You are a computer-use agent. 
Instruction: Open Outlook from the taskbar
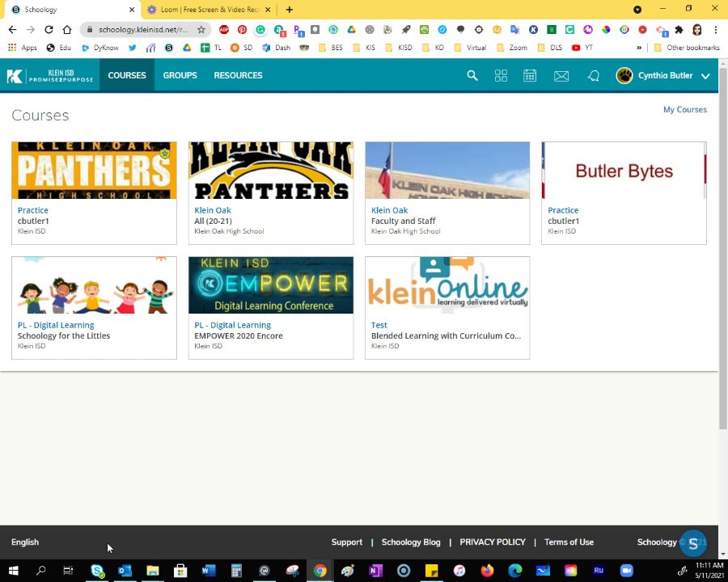pos(125,571)
